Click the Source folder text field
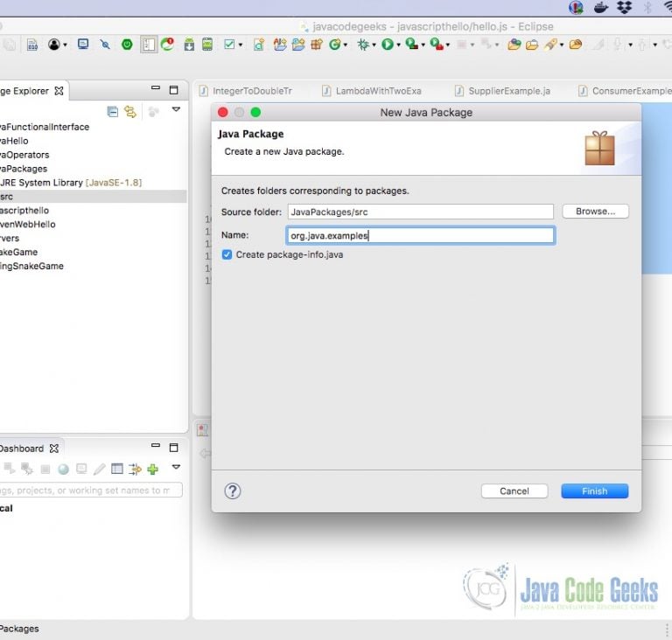 pos(420,212)
